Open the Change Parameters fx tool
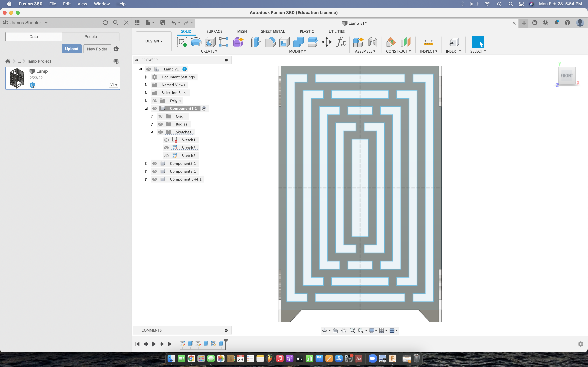Viewport: 588px width, 367px height. (x=341, y=42)
